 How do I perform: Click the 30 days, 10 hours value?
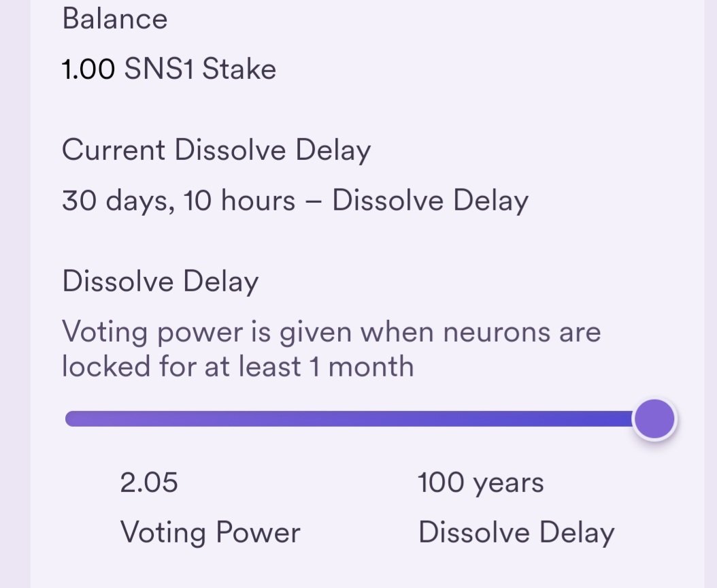tap(178, 201)
